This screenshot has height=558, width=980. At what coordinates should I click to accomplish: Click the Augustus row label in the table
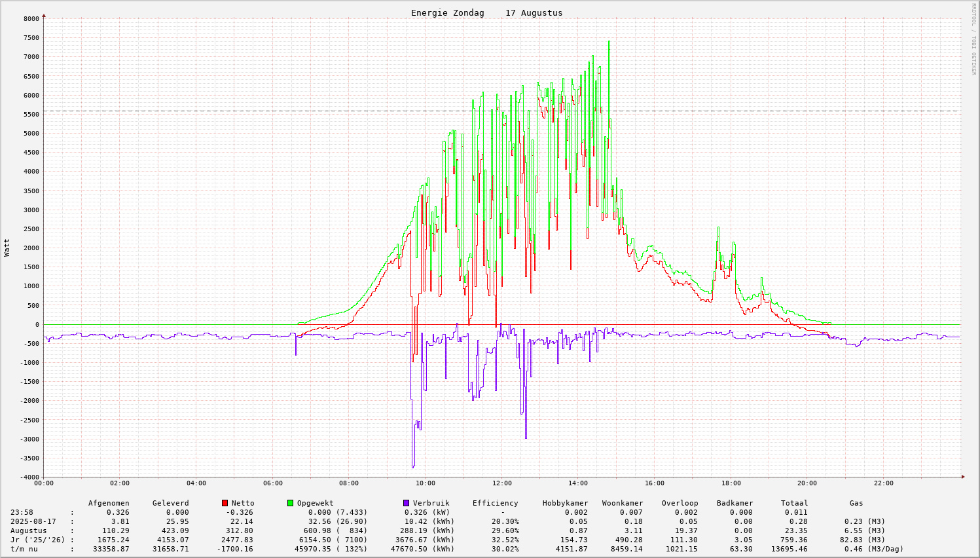[x=28, y=530]
